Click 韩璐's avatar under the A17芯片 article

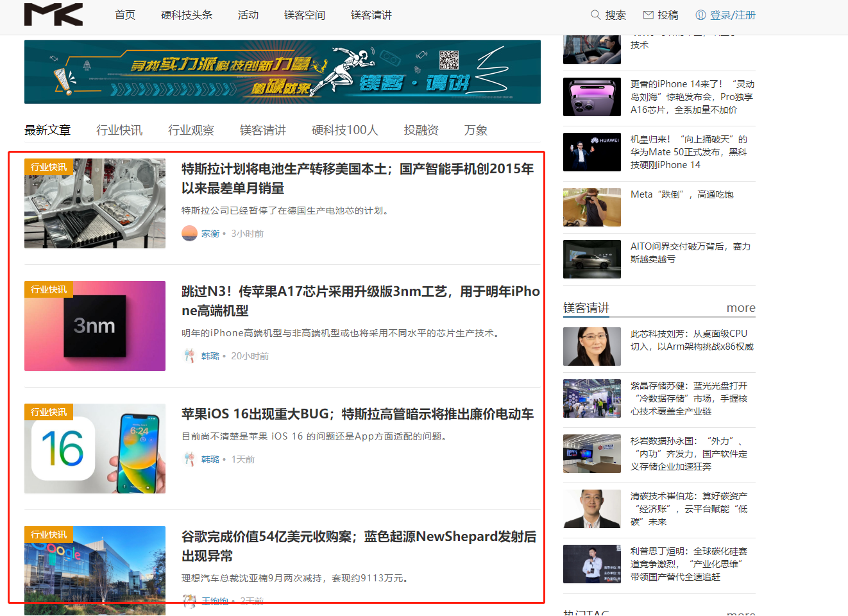click(189, 355)
